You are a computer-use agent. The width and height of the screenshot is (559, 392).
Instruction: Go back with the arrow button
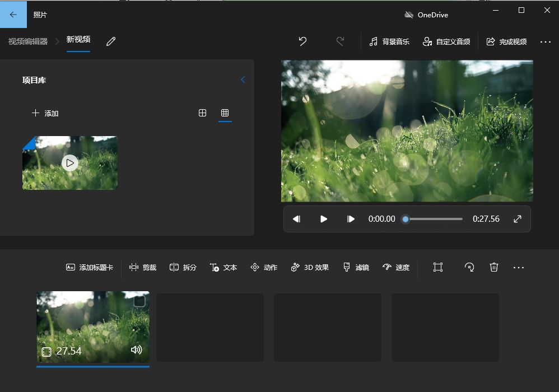pyautogui.click(x=13, y=15)
